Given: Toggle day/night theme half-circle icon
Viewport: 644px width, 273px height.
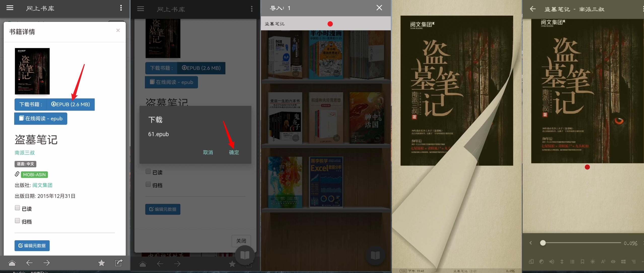Looking at the screenshot, I should point(541,262).
